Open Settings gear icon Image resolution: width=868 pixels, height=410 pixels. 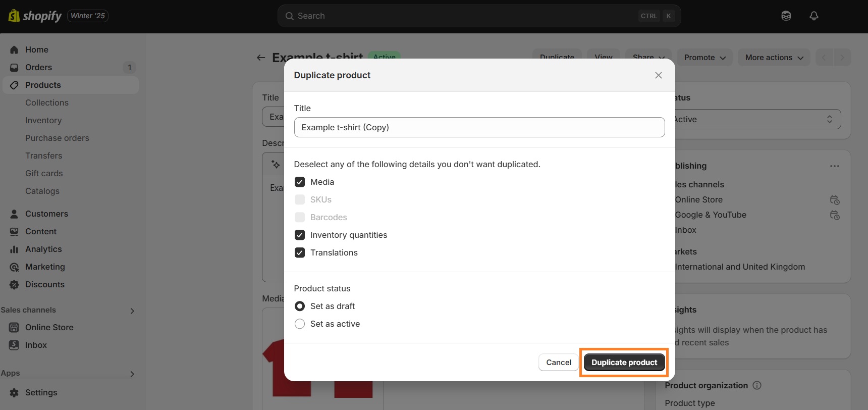click(14, 392)
